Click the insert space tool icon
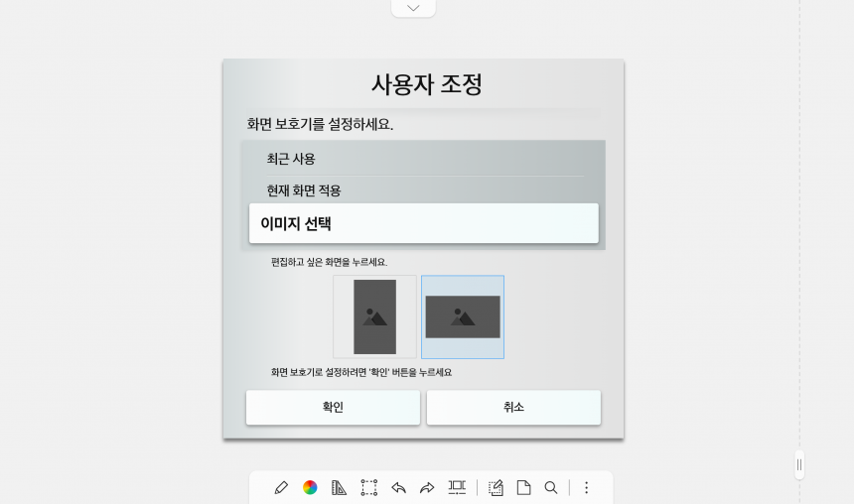The height and width of the screenshot is (504, 854). tap(457, 487)
